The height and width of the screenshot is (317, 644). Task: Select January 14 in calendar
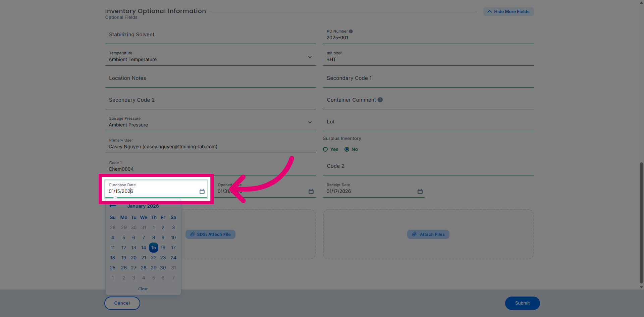(144, 248)
